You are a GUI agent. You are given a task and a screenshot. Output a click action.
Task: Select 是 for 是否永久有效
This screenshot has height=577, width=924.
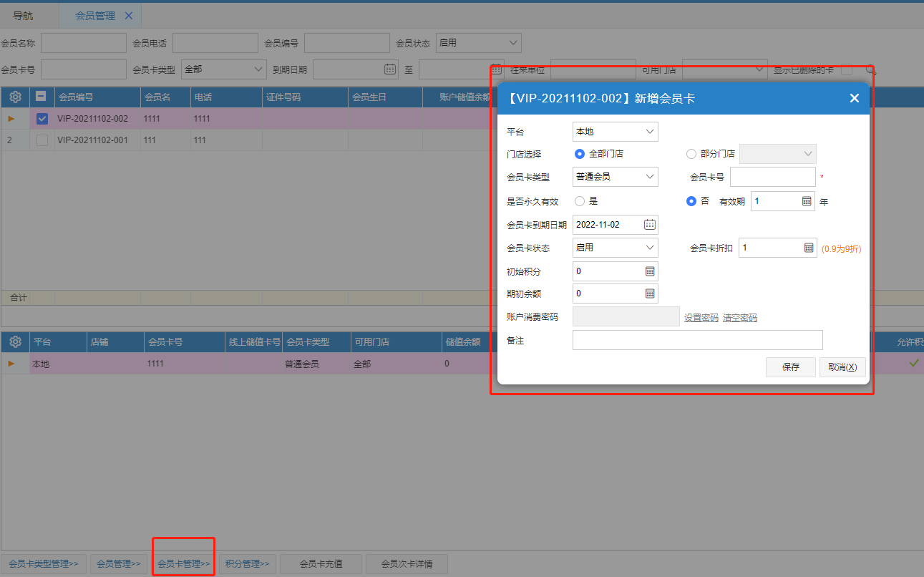[x=580, y=201]
